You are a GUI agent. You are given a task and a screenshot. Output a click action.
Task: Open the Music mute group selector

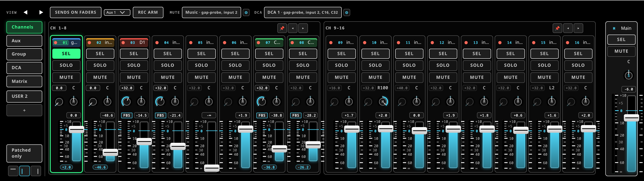click(x=212, y=12)
